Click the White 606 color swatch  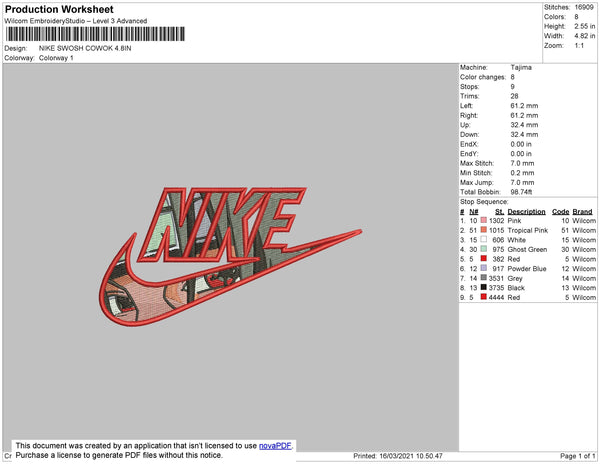coord(484,239)
